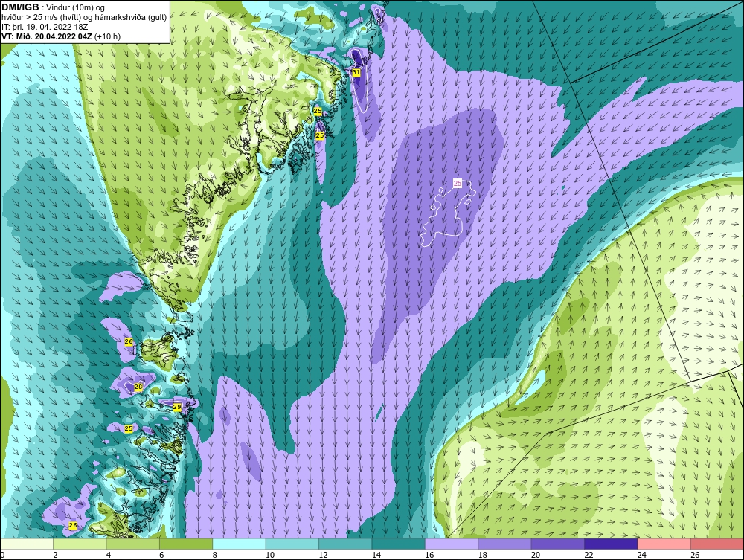
Task: Click the legend scale number 20
Action: tap(536, 555)
